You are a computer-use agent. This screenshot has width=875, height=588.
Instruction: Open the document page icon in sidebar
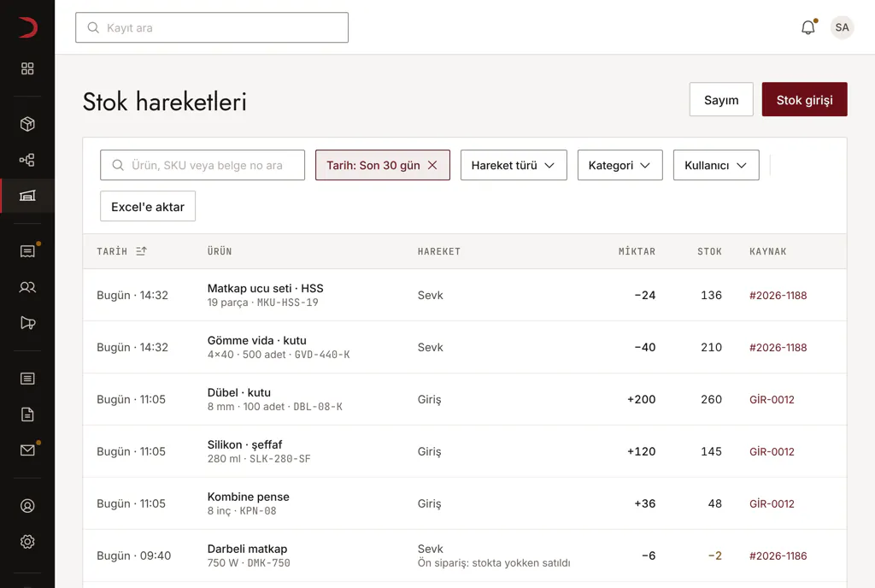[x=27, y=415]
